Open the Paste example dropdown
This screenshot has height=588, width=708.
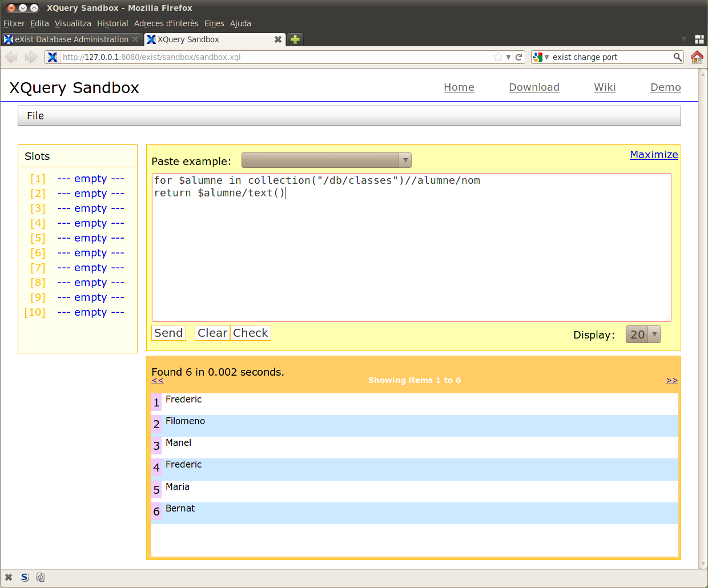click(326, 160)
